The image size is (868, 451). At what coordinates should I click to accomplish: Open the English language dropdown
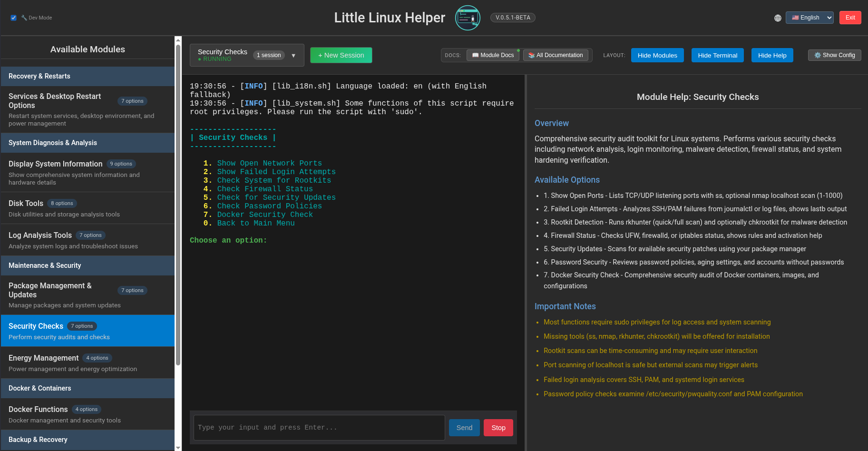click(x=809, y=18)
